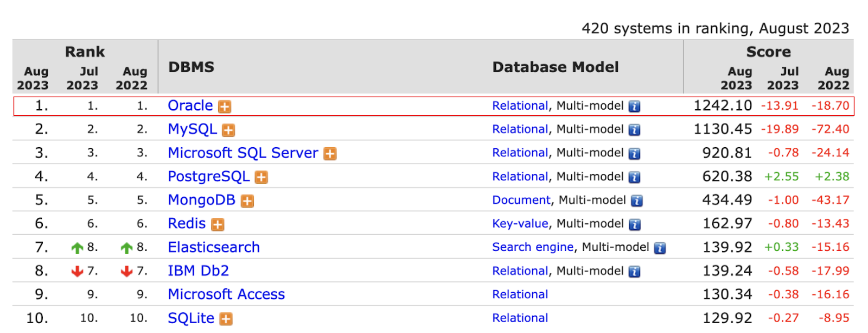Click PostgreSQL's score change +2.55
This screenshot has height=333, width=868.
pos(781,177)
